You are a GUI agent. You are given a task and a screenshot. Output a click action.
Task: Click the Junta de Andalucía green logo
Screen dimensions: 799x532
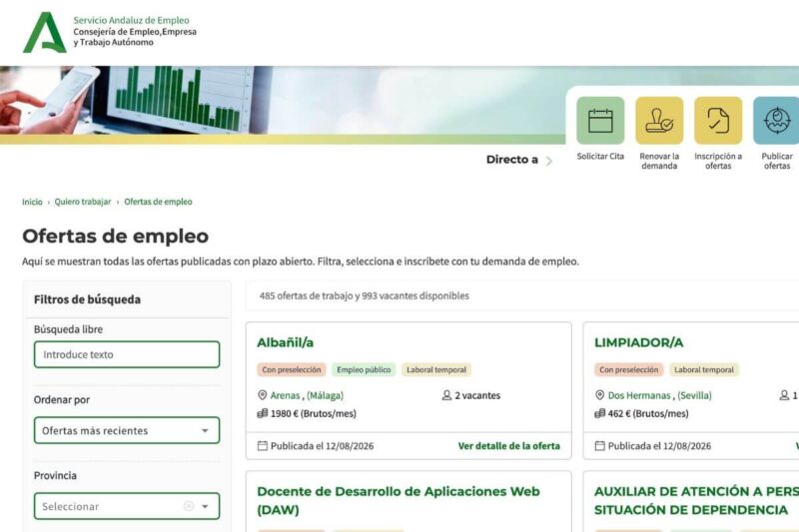[45, 33]
